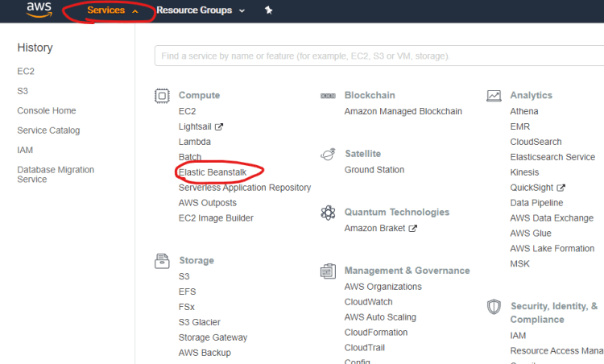The width and height of the screenshot is (604, 364).
Task: Open EMR
Action: 520,126
